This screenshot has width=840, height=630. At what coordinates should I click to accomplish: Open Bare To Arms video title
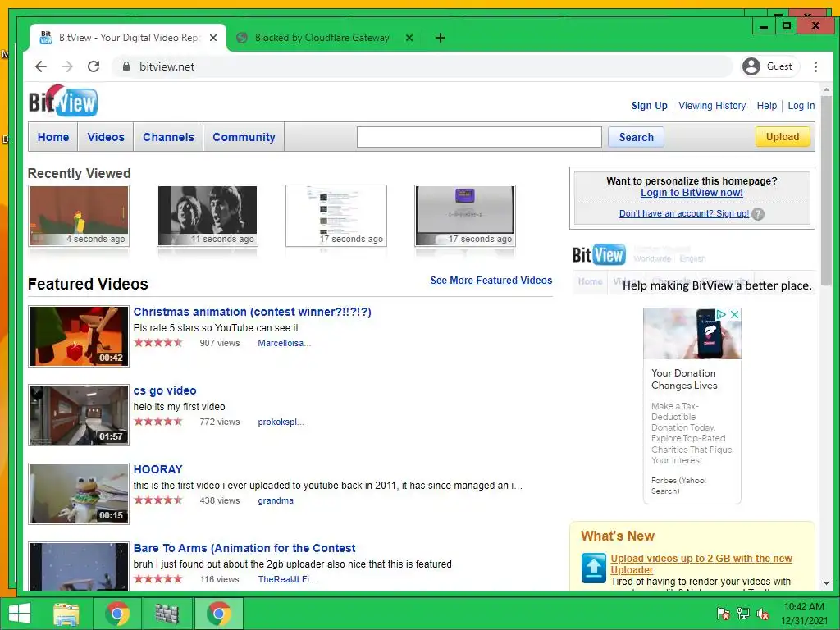tap(244, 548)
